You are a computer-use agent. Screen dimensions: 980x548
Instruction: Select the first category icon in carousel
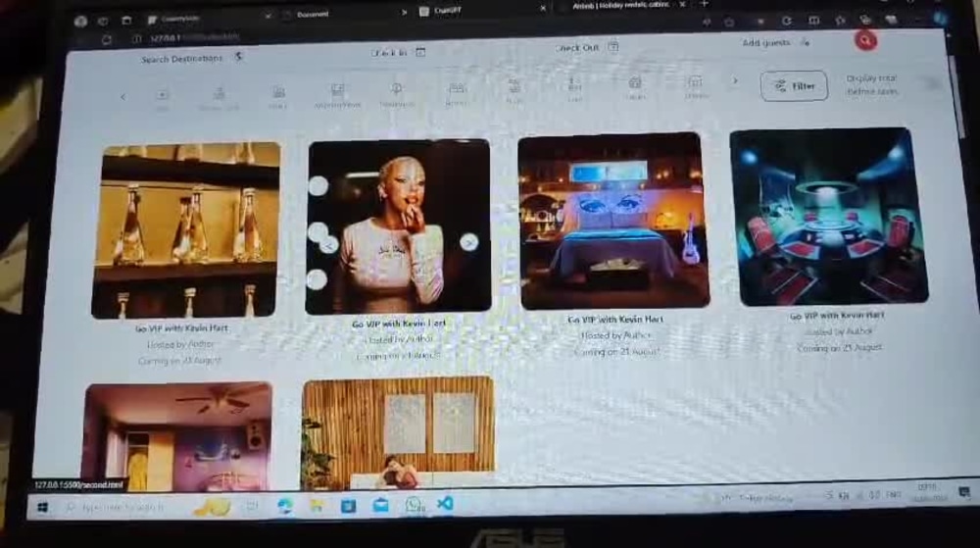click(x=162, y=99)
